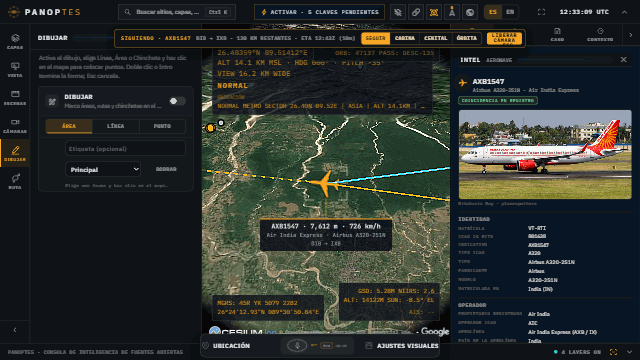Click the plane icon beside AXB1547 heading
The image size is (640, 360).
(x=463, y=82)
